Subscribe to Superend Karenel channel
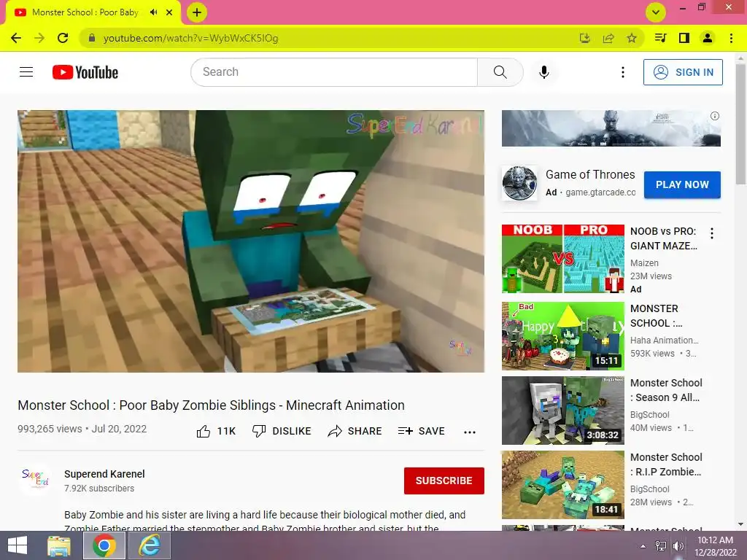Viewport: 747px width, 560px height. (444, 481)
